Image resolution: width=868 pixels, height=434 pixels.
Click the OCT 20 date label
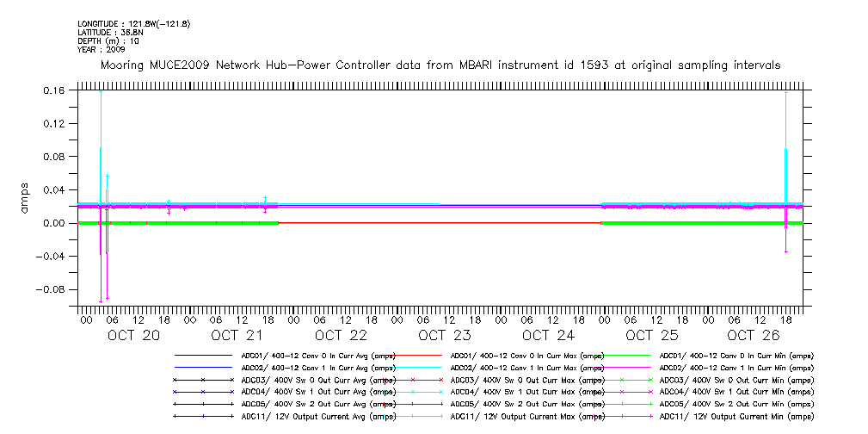click(x=133, y=336)
